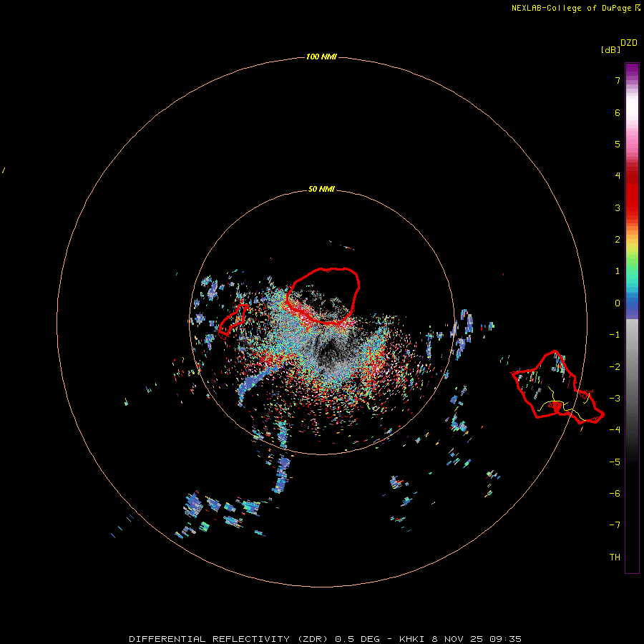Pick the purple color at the scale top
The image size is (644, 644).
pyautogui.click(x=632, y=69)
